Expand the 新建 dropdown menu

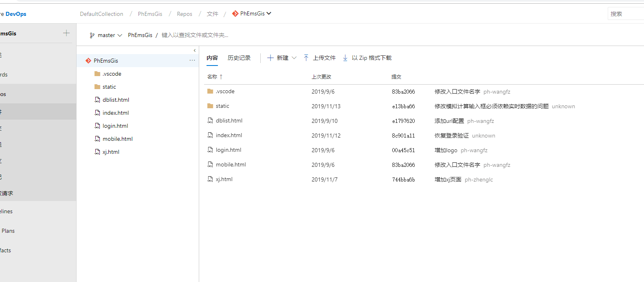point(294,58)
